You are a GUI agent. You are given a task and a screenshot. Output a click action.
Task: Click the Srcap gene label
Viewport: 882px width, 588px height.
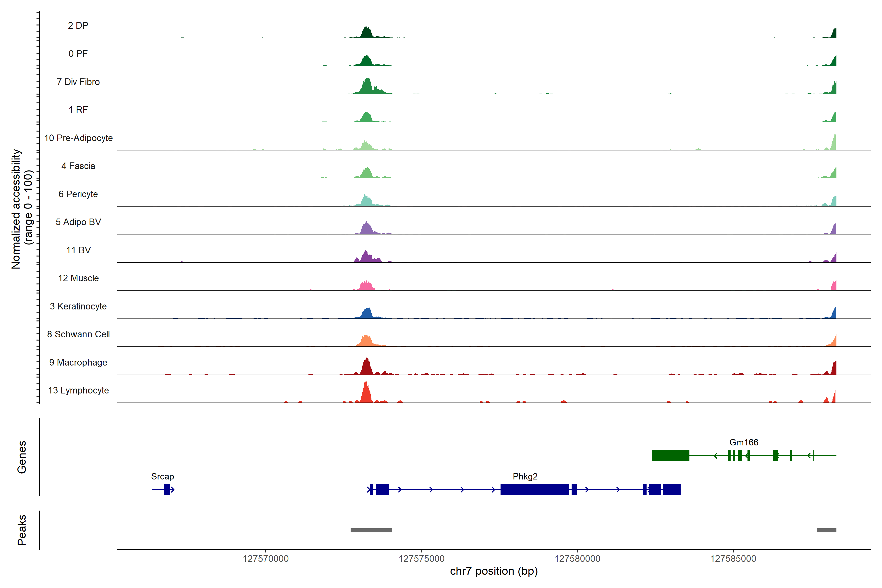click(162, 476)
